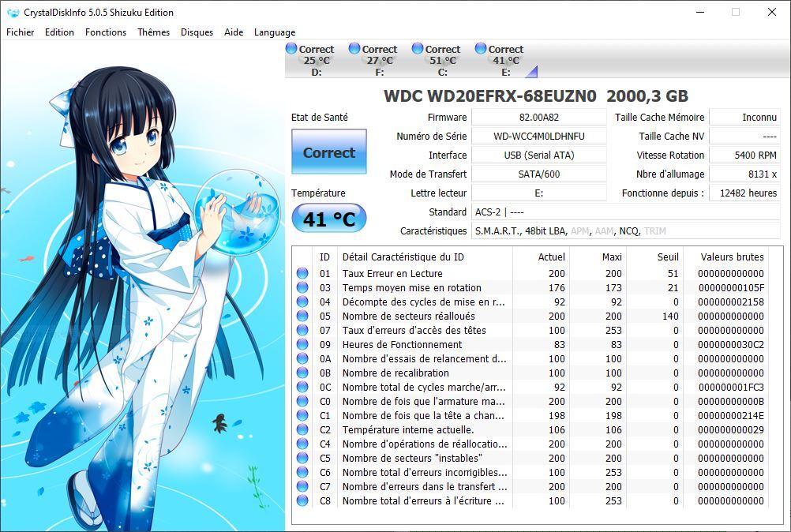Click the Fonctionne depuis value 12482 heures

coord(744,193)
